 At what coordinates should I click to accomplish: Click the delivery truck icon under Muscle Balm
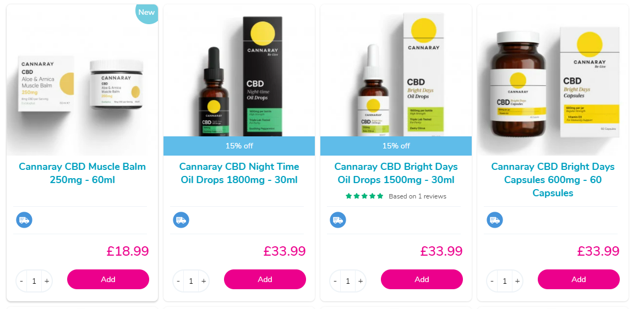pos(24,220)
